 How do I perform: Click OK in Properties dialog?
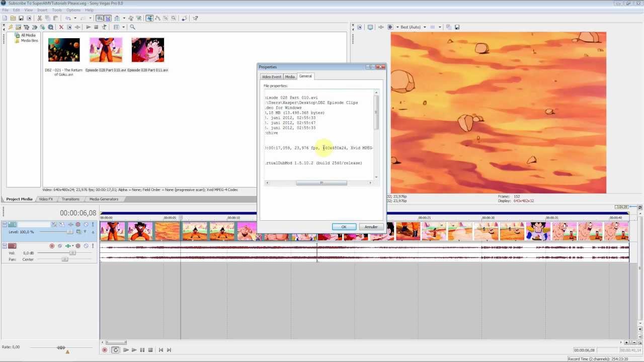[x=344, y=227]
